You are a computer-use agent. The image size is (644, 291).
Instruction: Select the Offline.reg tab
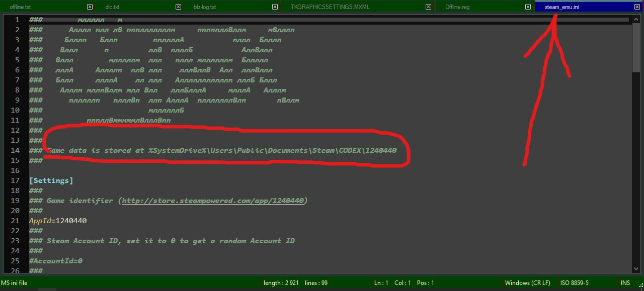[x=457, y=7]
